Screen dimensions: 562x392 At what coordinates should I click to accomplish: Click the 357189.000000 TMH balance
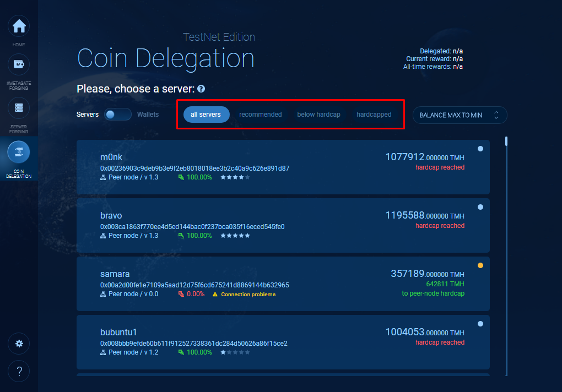[x=427, y=274]
